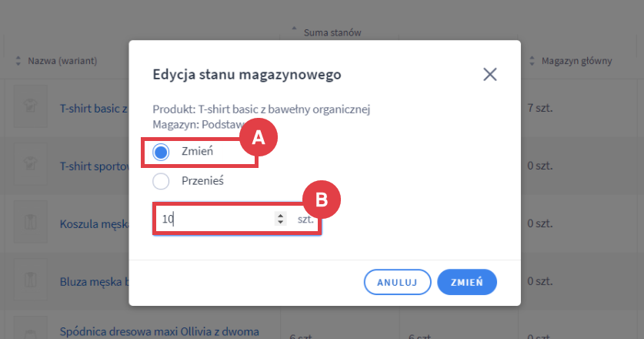Click the stock quantity input field
644x339 pixels.
click(x=215, y=220)
